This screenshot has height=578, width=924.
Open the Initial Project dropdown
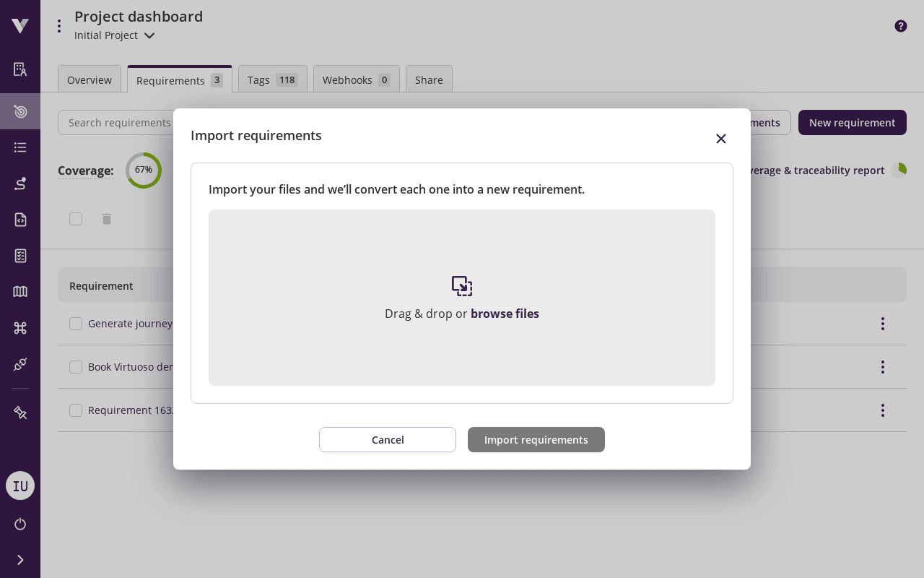[115, 35]
